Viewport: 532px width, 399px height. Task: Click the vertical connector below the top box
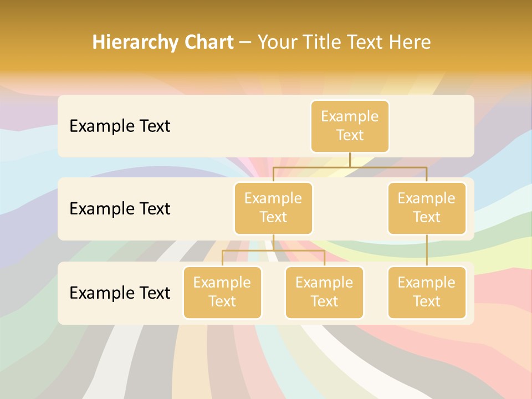click(x=350, y=160)
